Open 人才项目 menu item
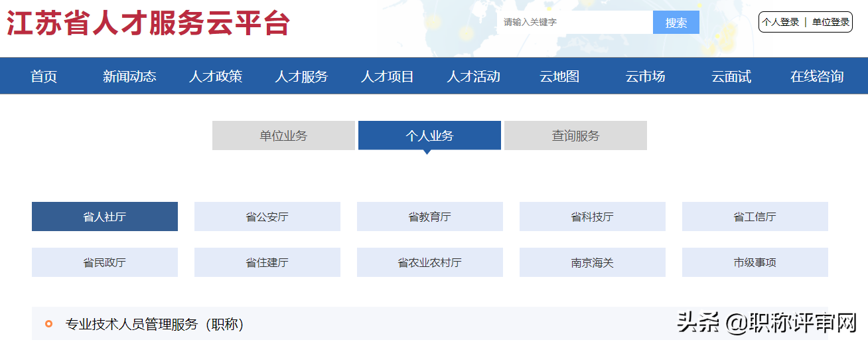This screenshot has height=344, width=868. tap(388, 76)
